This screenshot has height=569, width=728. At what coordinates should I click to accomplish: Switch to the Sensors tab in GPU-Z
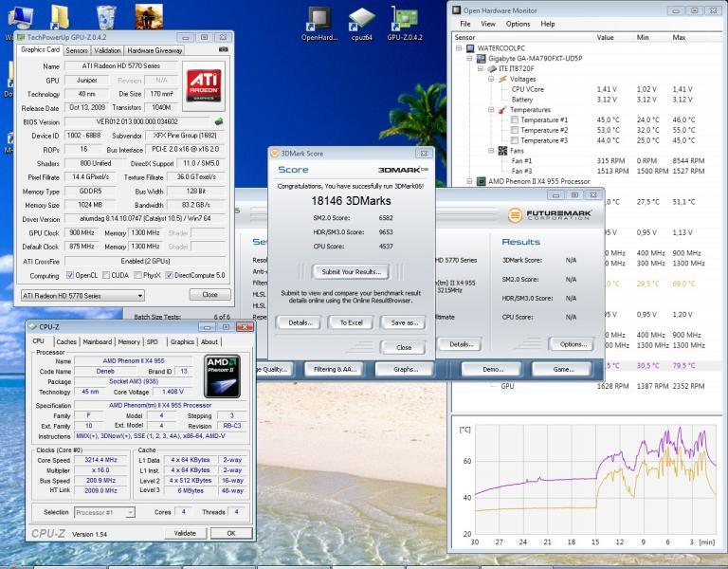coord(77,50)
